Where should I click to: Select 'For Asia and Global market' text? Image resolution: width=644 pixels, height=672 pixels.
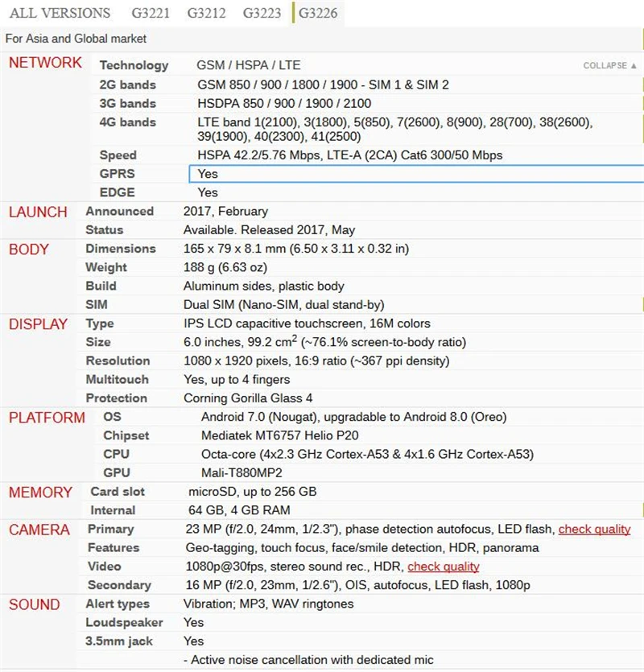click(x=76, y=39)
